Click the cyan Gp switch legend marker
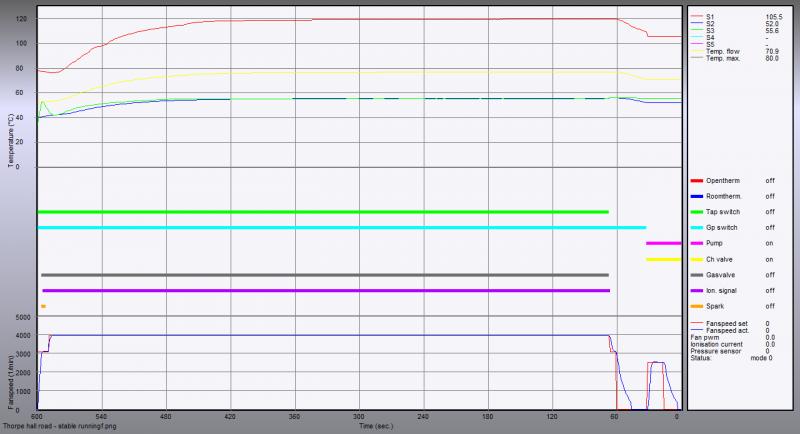Screen dimensions: 800x434 click(x=696, y=228)
